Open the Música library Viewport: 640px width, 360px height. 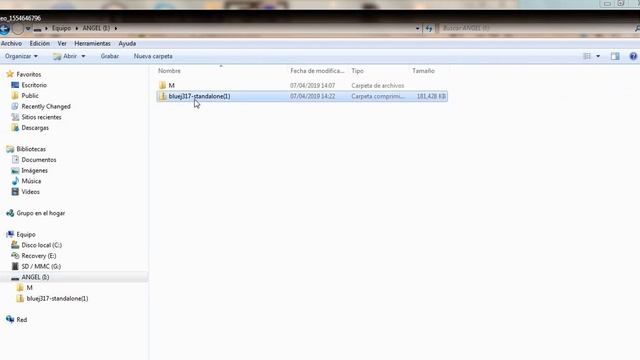point(27,181)
